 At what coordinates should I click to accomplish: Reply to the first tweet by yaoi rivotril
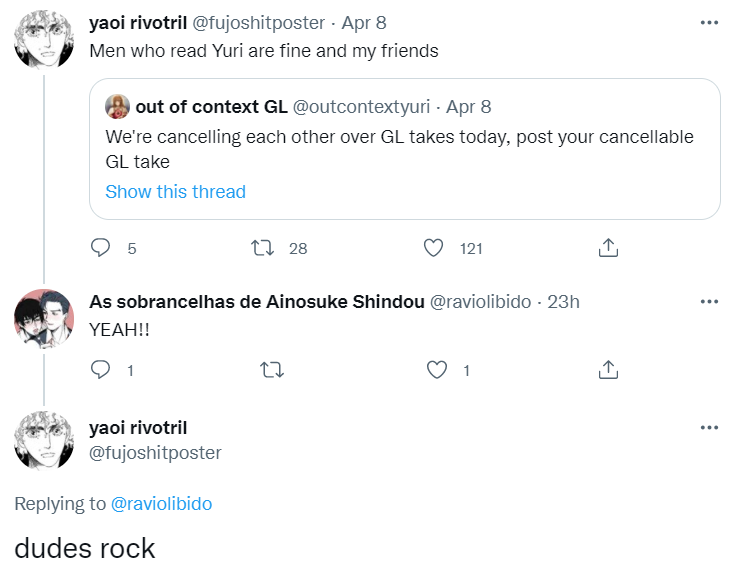pos(101,248)
